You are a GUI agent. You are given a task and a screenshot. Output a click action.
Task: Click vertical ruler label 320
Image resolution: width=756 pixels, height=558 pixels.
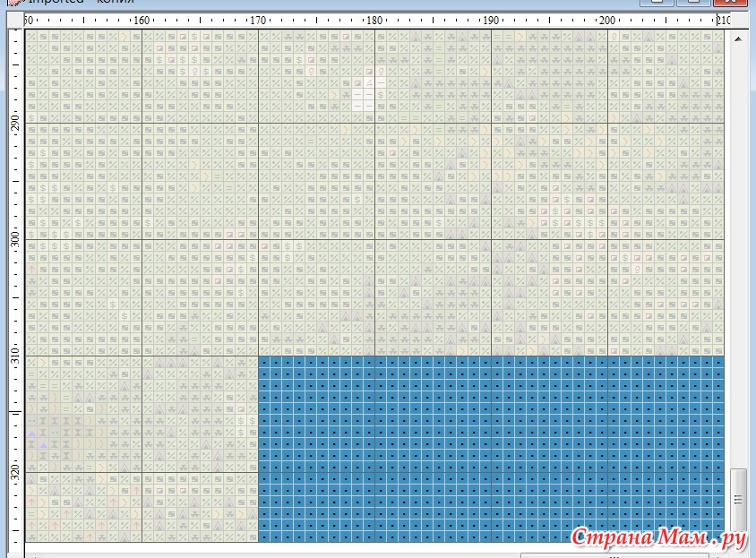click(15, 473)
